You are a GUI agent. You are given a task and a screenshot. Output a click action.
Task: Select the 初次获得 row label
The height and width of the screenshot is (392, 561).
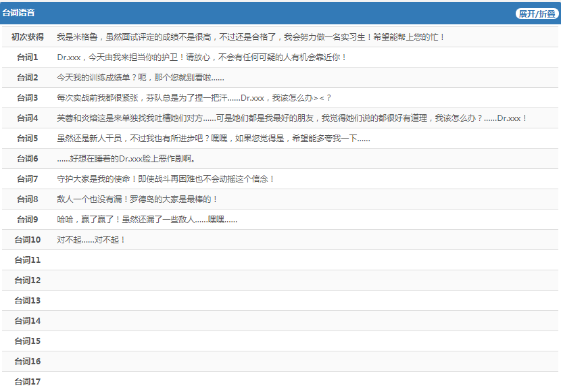tap(28, 37)
